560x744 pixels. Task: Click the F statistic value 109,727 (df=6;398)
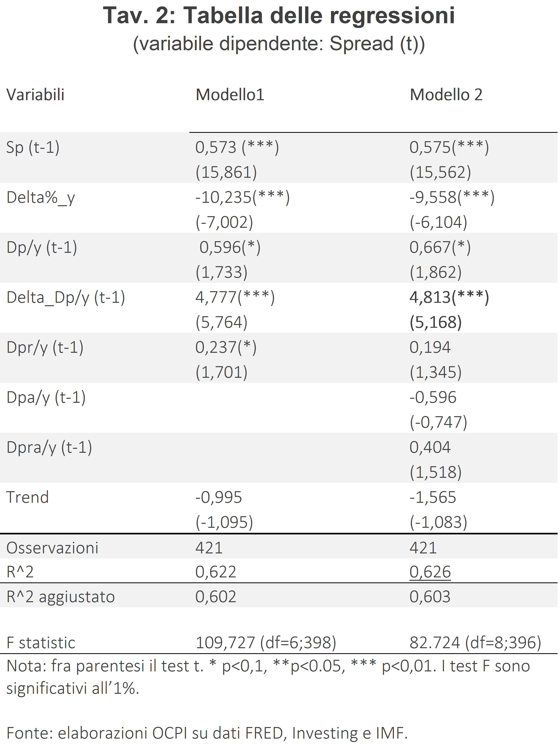tap(266, 642)
